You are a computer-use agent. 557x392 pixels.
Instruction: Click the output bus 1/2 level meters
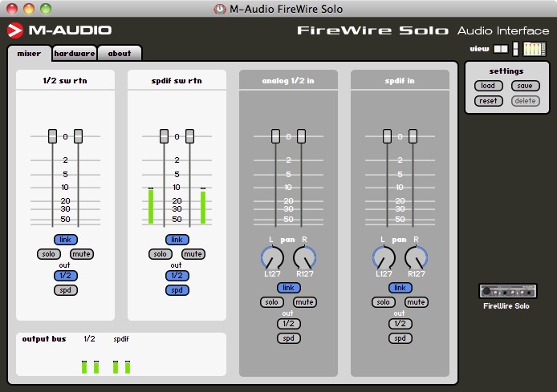coord(90,367)
